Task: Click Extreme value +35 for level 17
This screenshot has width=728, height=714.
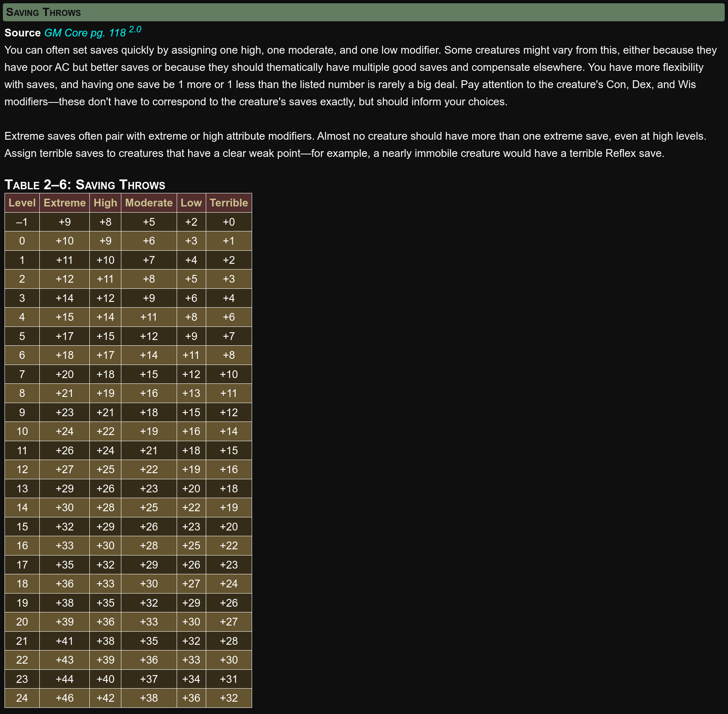Action: (65, 565)
